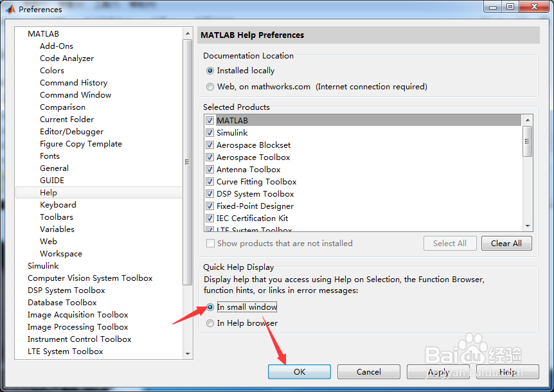Select Current Folder preferences

coord(67,120)
